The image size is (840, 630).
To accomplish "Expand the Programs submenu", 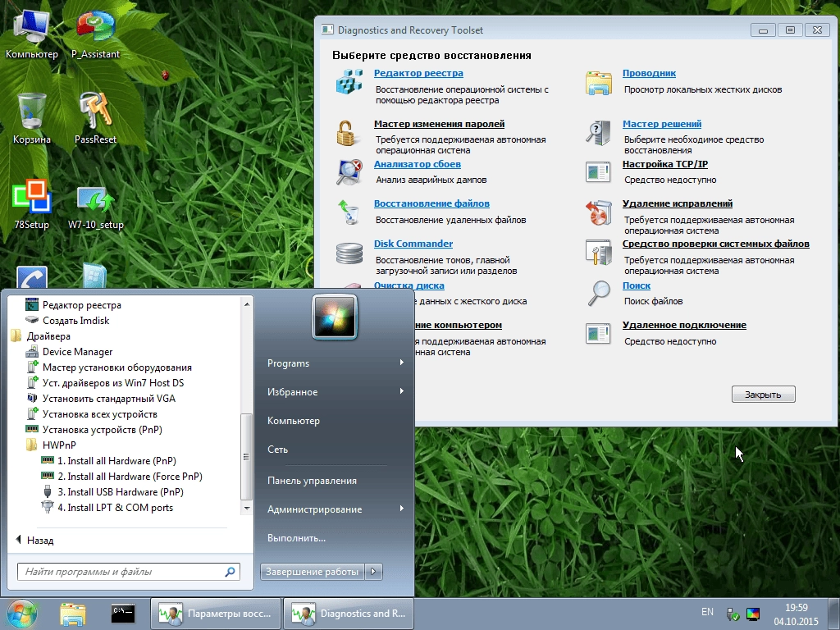I will point(336,363).
